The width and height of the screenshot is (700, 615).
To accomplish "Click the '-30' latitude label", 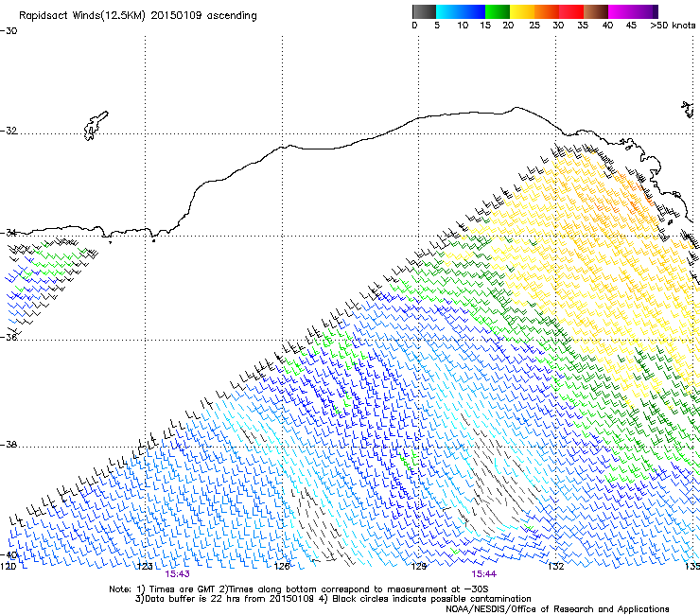I will [9, 31].
